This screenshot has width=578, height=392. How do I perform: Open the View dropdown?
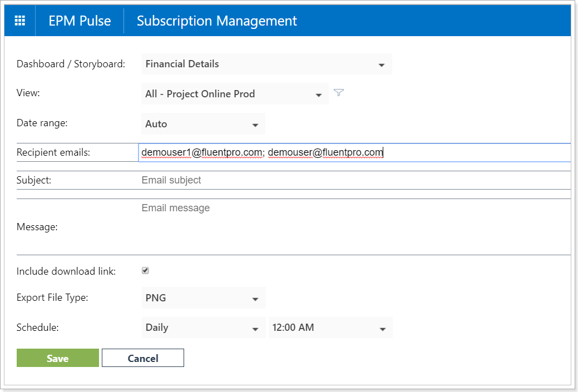(x=235, y=94)
